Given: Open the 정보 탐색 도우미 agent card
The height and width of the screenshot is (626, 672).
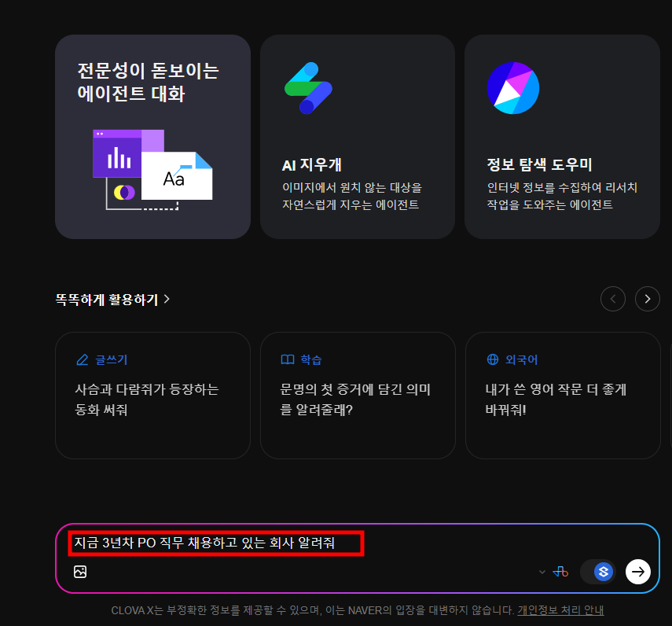Looking at the screenshot, I should click(562, 137).
